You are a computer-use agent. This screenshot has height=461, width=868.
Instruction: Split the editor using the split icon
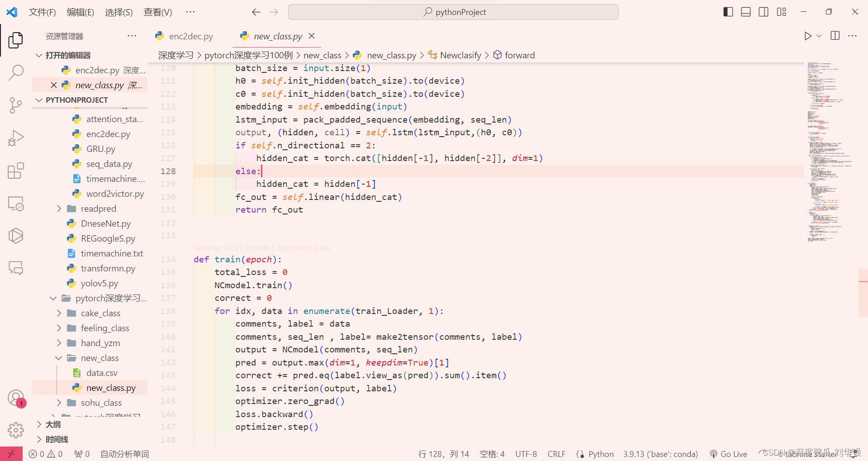coord(835,36)
